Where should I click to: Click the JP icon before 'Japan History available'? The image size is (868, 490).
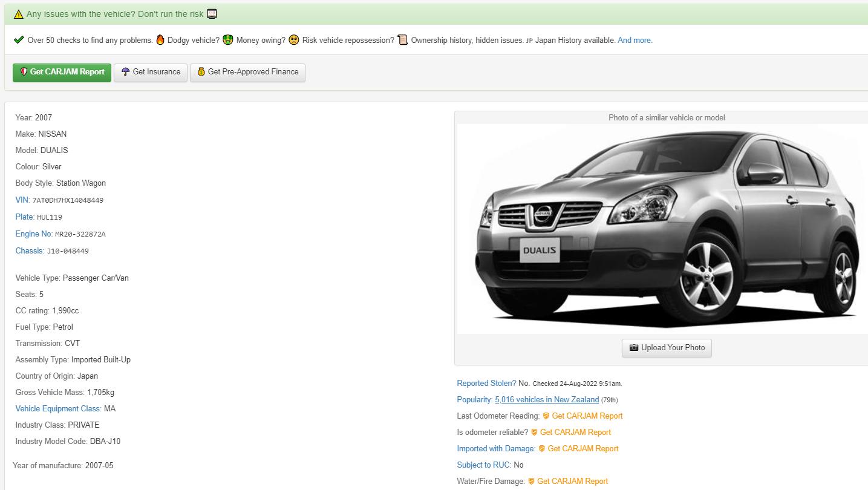pyautogui.click(x=529, y=41)
